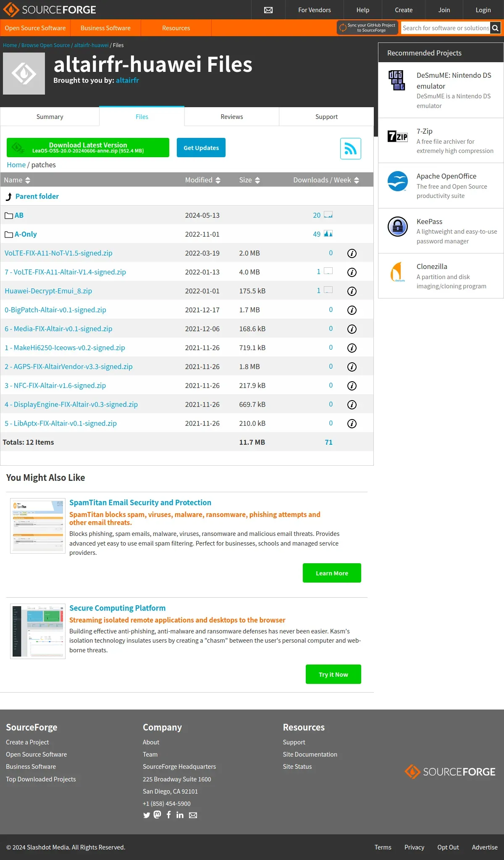504x860 pixels.
Task: Open the Create link in top bar
Action: click(x=404, y=10)
